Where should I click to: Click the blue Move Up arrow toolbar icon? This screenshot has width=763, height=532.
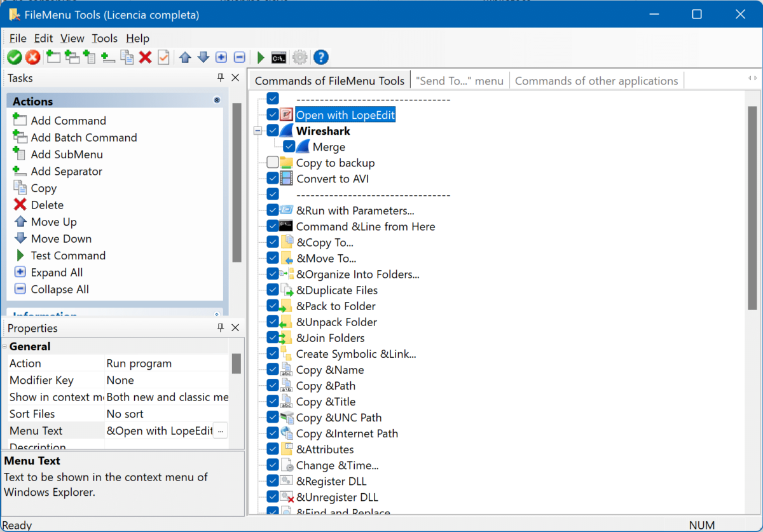185,58
